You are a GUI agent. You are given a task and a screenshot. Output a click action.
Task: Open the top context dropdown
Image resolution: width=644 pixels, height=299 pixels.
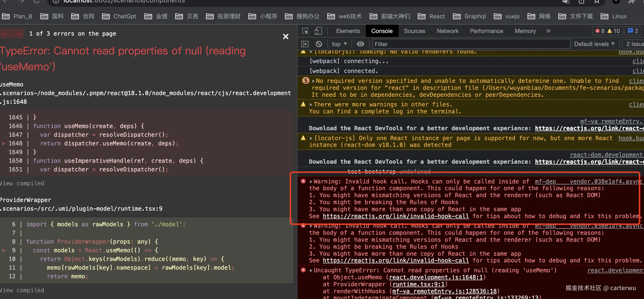(x=339, y=44)
